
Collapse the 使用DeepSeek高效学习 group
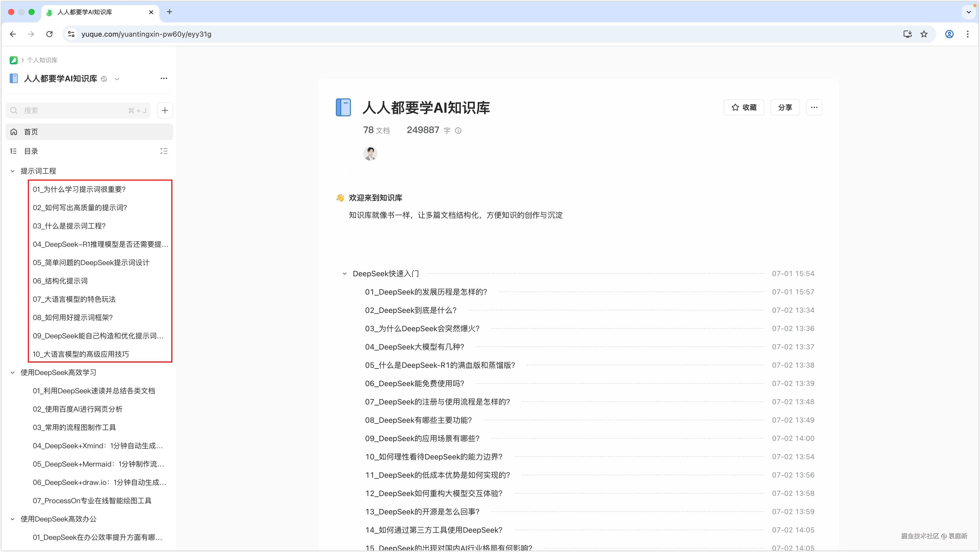coord(12,373)
